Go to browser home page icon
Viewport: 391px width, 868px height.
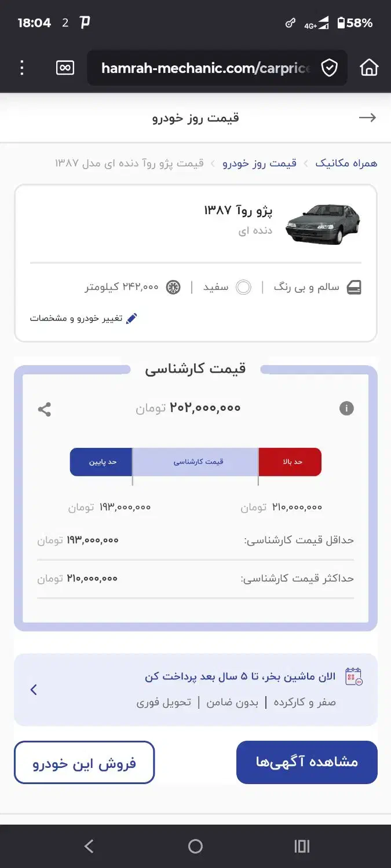point(369,68)
